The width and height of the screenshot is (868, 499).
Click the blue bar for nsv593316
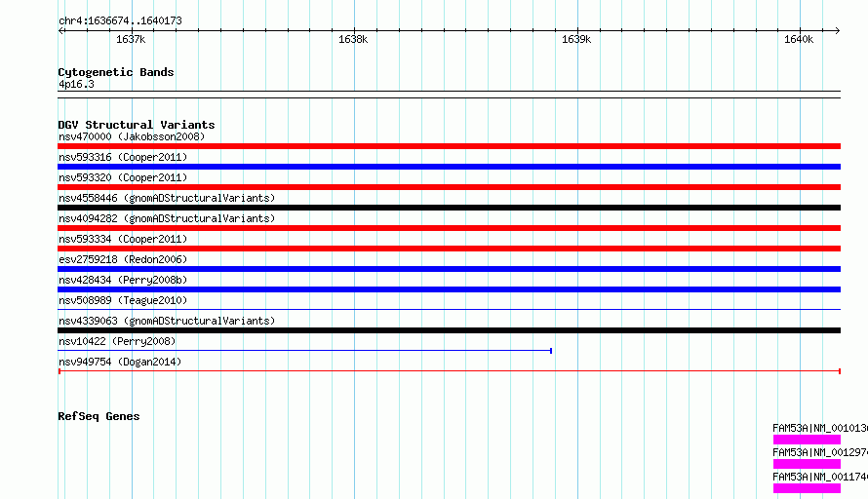pyautogui.click(x=449, y=167)
